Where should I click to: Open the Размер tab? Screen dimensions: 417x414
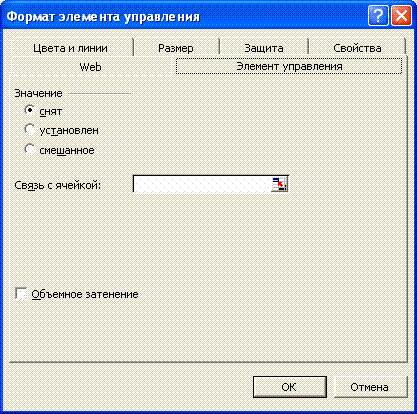(x=176, y=48)
